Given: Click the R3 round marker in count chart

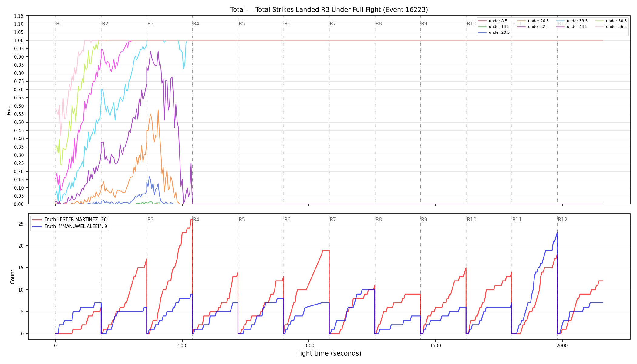Looking at the screenshot, I should (x=150, y=220).
